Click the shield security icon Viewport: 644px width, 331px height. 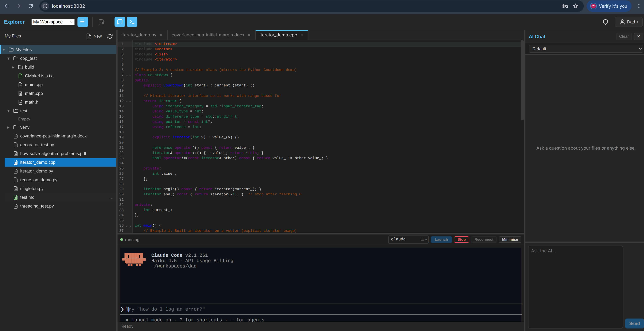coord(605,22)
